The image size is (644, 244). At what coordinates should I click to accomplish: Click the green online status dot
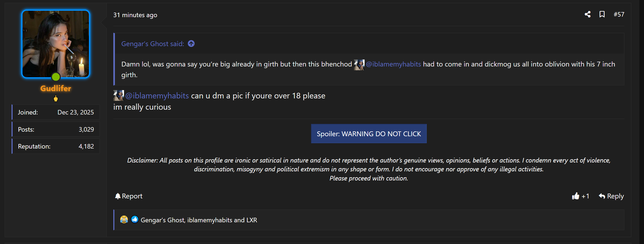(56, 77)
